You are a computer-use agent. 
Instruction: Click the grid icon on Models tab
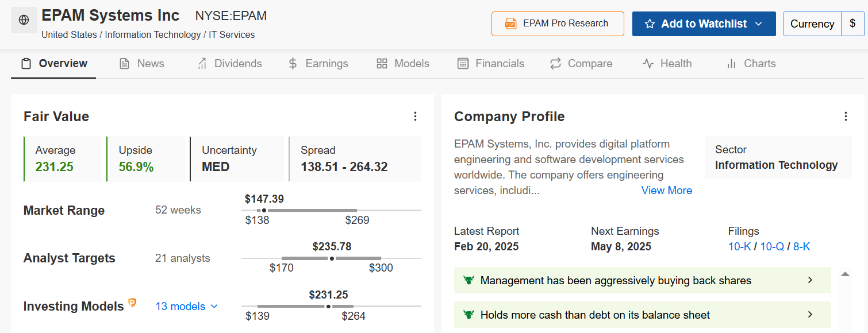tap(382, 64)
